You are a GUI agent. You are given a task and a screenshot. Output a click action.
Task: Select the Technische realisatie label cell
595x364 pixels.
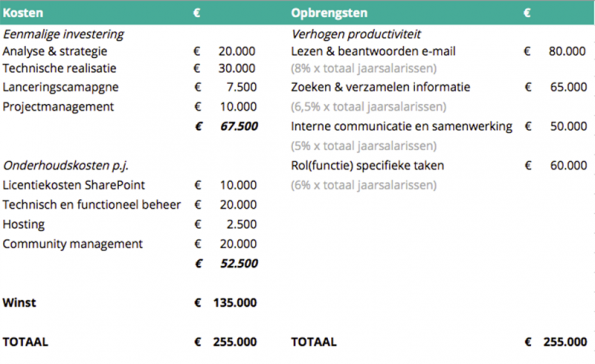(x=59, y=68)
